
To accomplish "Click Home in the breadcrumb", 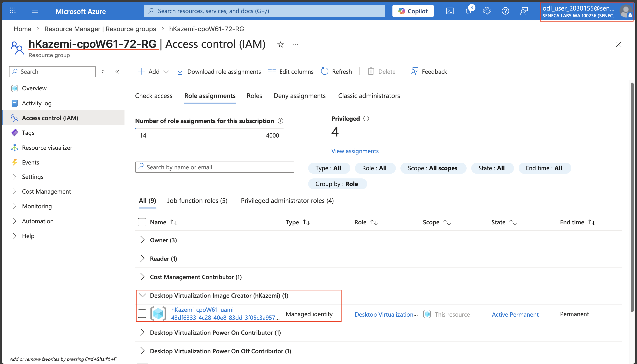I will point(23,29).
